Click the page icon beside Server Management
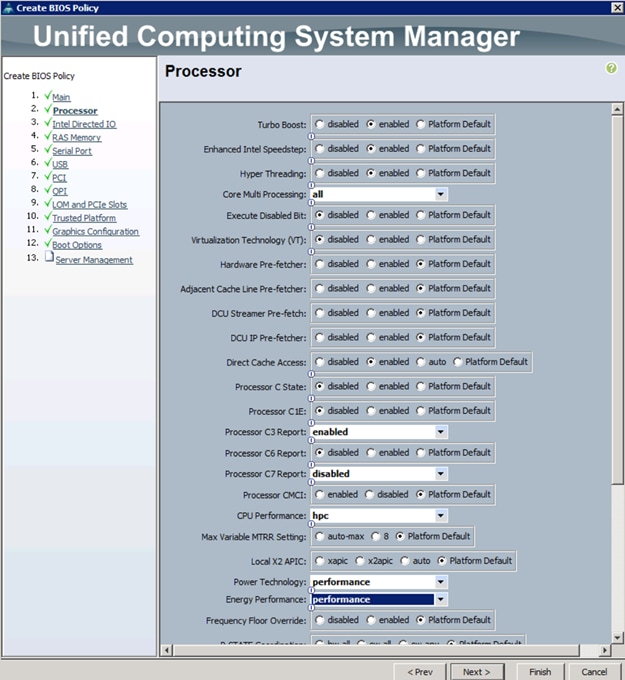Image resolution: width=625 pixels, height=680 pixels. [x=49, y=257]
